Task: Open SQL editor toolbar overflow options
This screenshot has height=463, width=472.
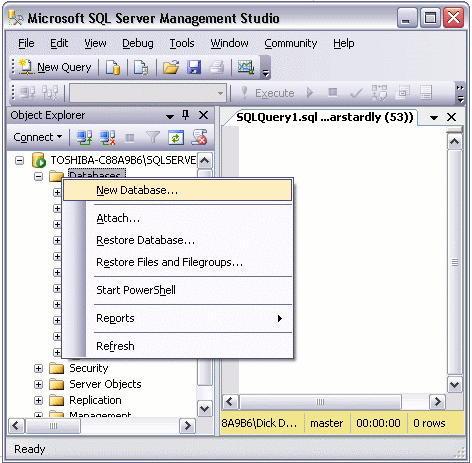Action: pos(460,93)
